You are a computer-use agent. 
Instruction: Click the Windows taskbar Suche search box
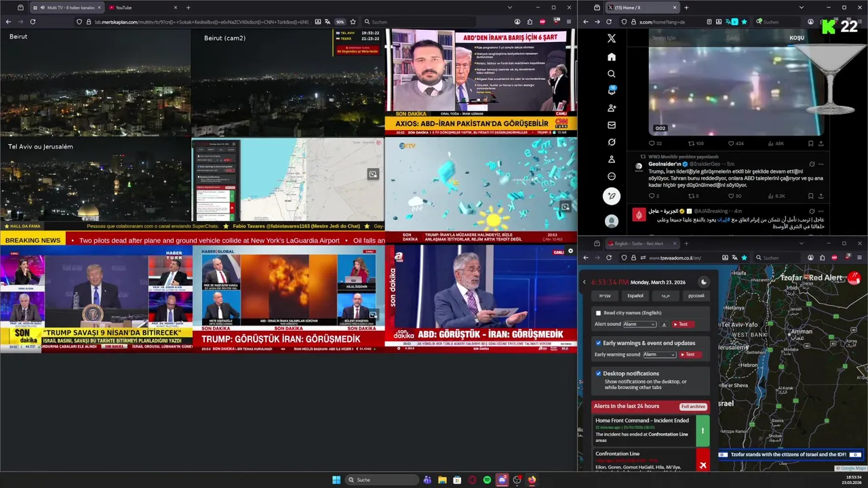(x=382, y=480)
